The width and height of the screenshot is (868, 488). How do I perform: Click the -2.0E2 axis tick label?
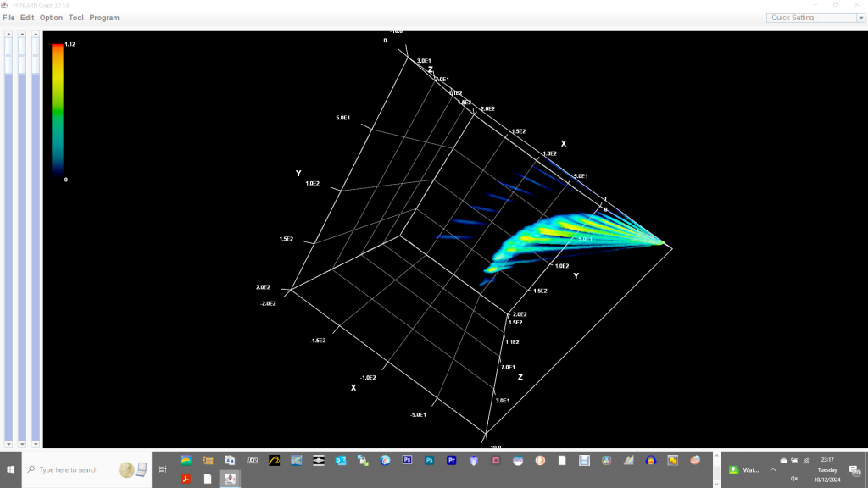pyautogui.click(x=269, y=303)
